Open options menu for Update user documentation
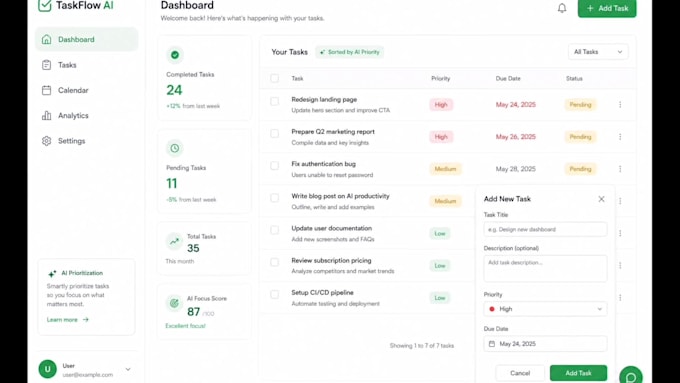This screenshot has height=383, width=680. tap(620, 233)
